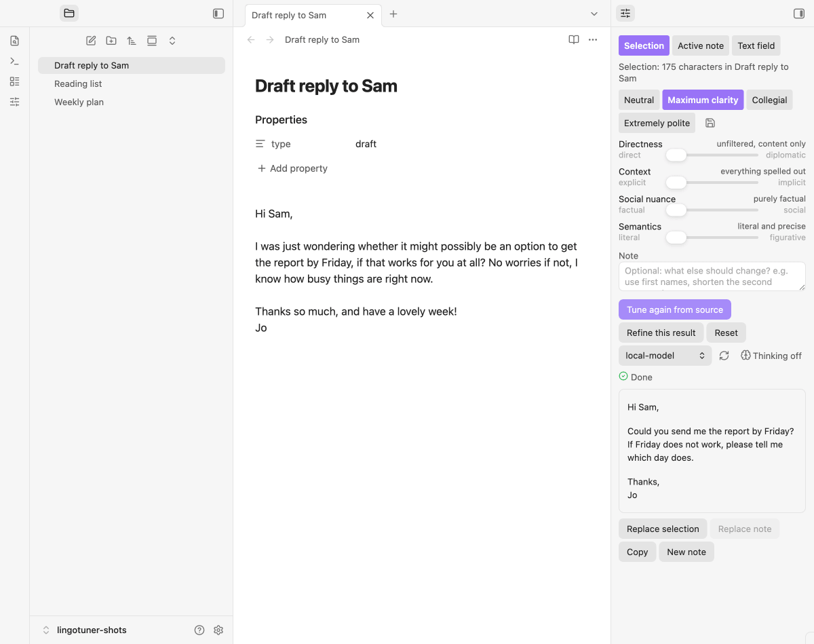Save current preset floppy disk icon
Screen dimensions: 814x644
(x=710, y=123)
